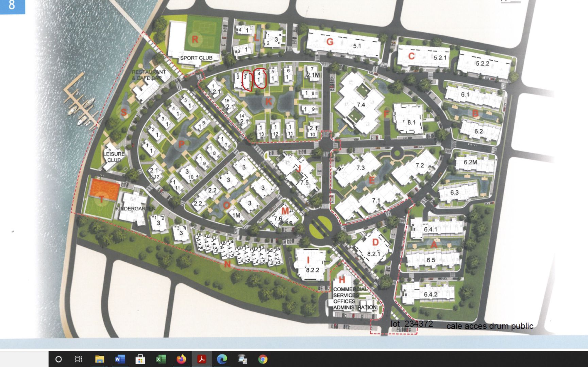
Task: Open Task View from the taskbar
Action: pos(79,359)
